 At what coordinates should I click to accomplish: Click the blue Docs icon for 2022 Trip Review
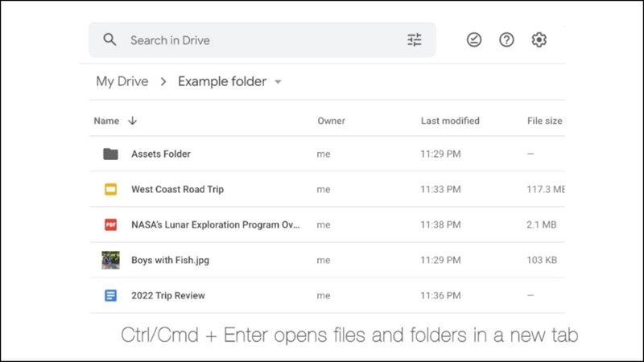click(110, 295)
